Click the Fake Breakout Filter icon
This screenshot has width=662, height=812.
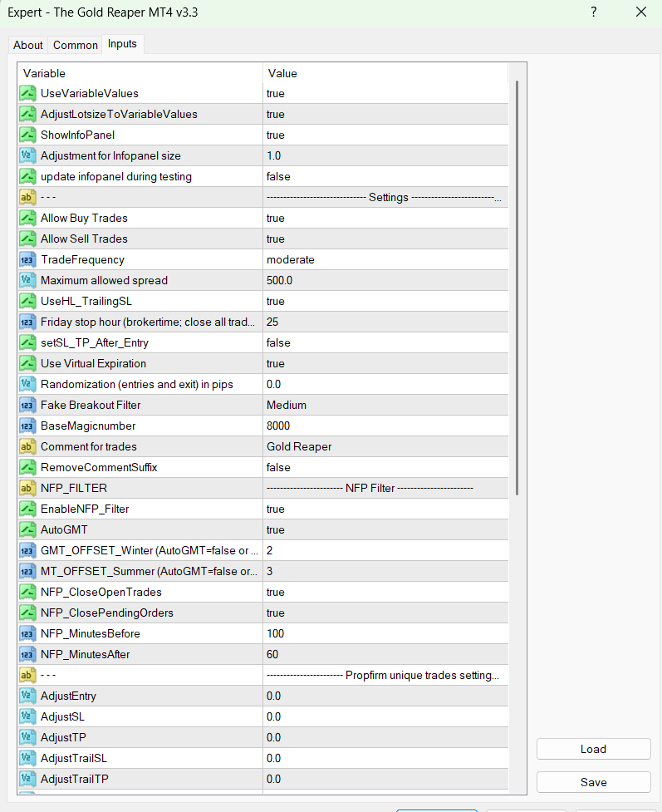(x=27, y=405)
